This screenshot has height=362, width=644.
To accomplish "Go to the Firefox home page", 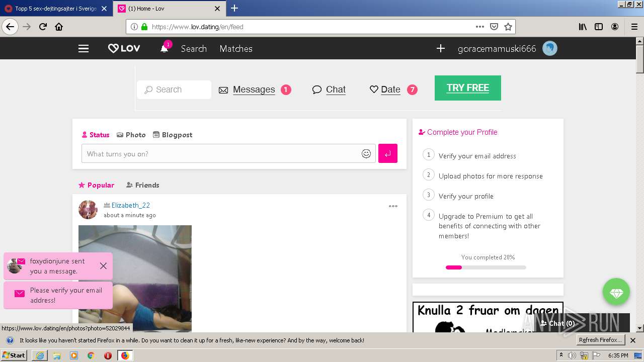I will [59, 27].
